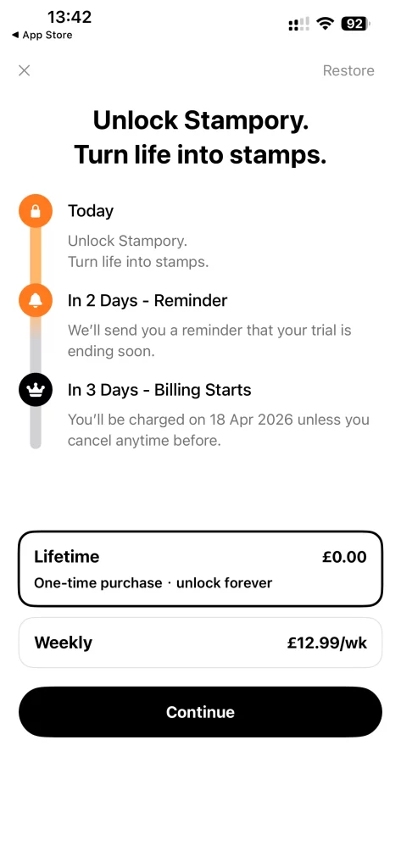Tap the 'In 2 Days - Reminder' heading
This screenshot has height=868, width=401.
(x=148, y=301)
